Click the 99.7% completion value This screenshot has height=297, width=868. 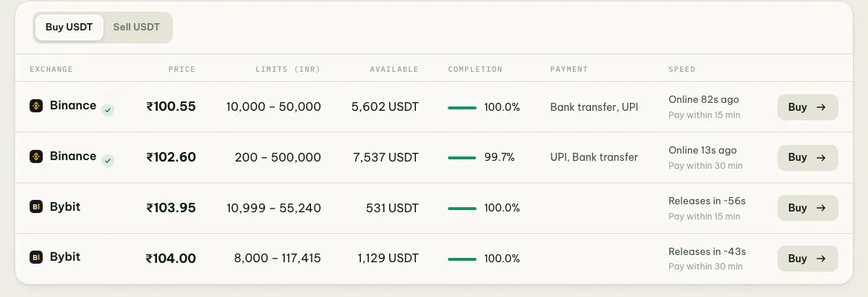(x=500, y=157)
